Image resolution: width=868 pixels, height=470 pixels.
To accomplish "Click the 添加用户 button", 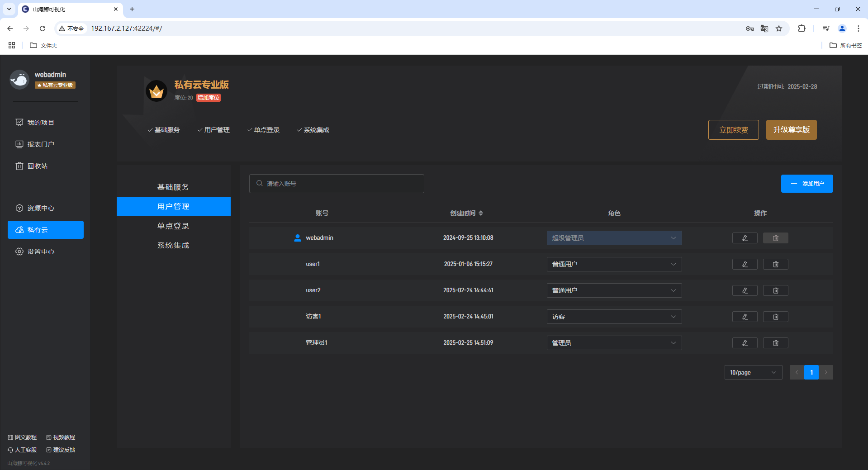I will (x=806, y=184).
